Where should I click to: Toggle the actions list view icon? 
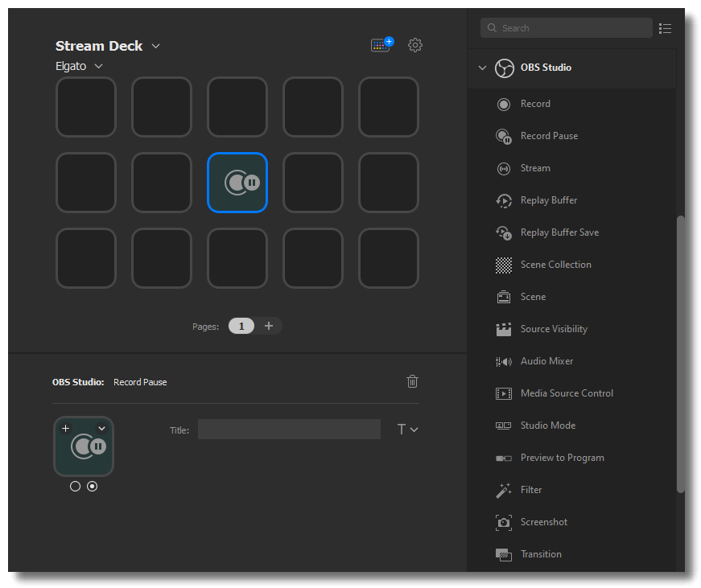tap(665, 29)
